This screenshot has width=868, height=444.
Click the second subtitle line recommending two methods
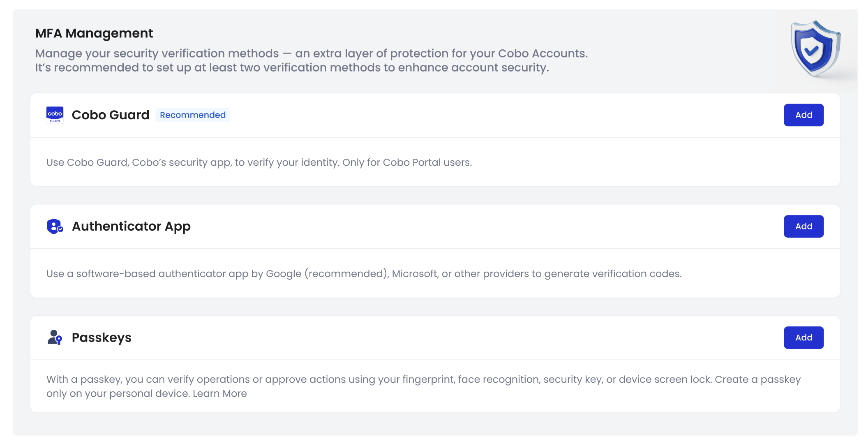coord(292,68)
